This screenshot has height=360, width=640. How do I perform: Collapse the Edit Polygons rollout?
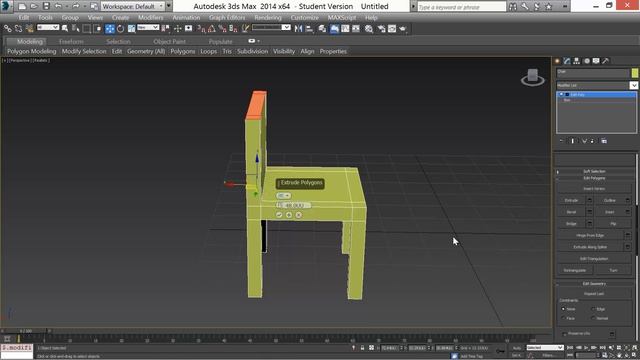pos(594,178)
